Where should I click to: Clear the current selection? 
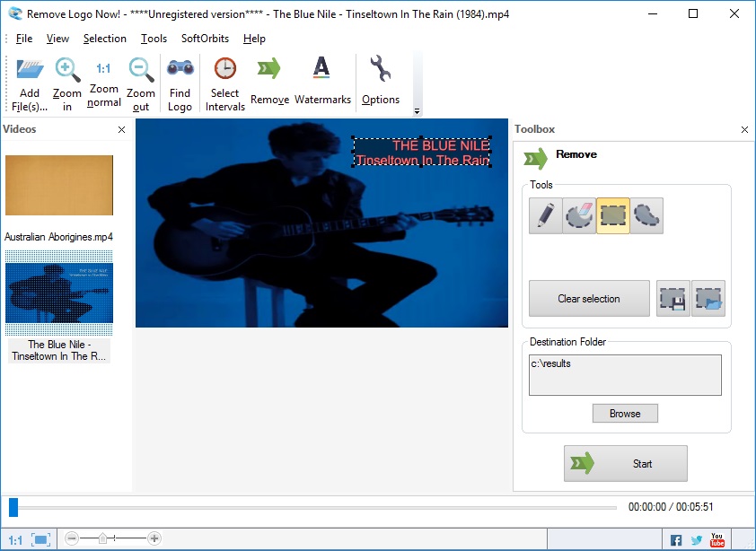coord(589,299)
